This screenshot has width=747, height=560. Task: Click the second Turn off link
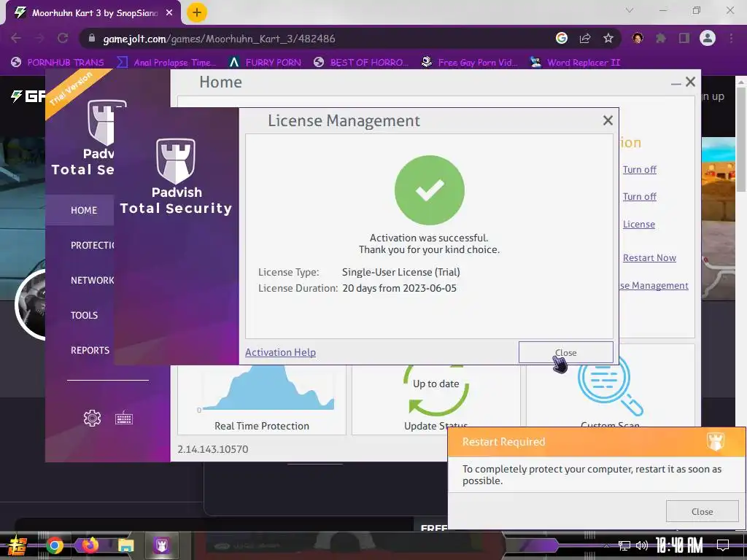(639, 197)
